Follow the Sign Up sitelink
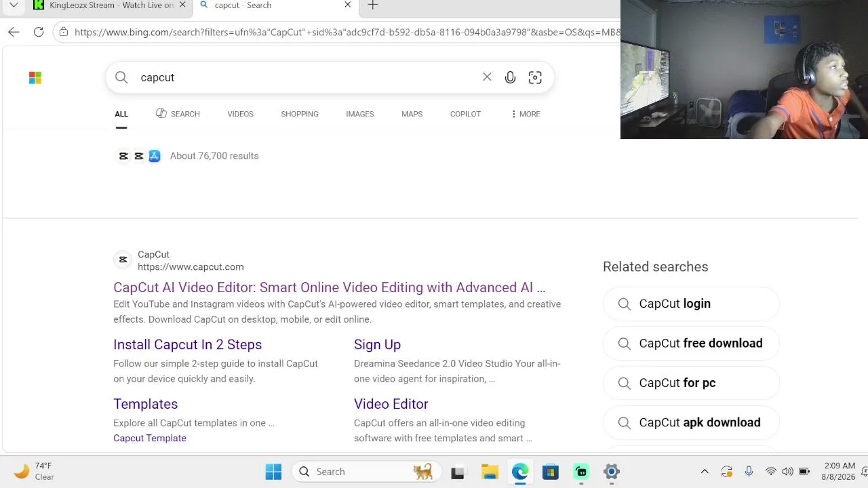The height and width of the screenshot is (488, 868). pos(378,344)
